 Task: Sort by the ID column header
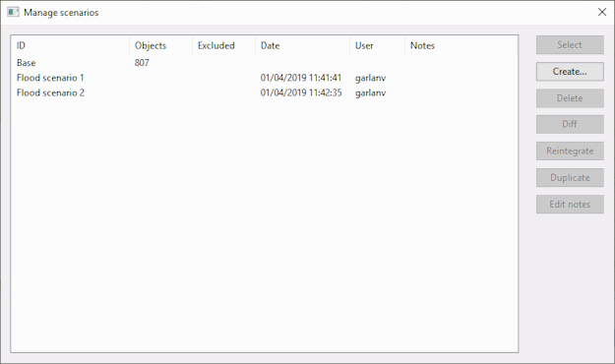click(x=70, y=45)
